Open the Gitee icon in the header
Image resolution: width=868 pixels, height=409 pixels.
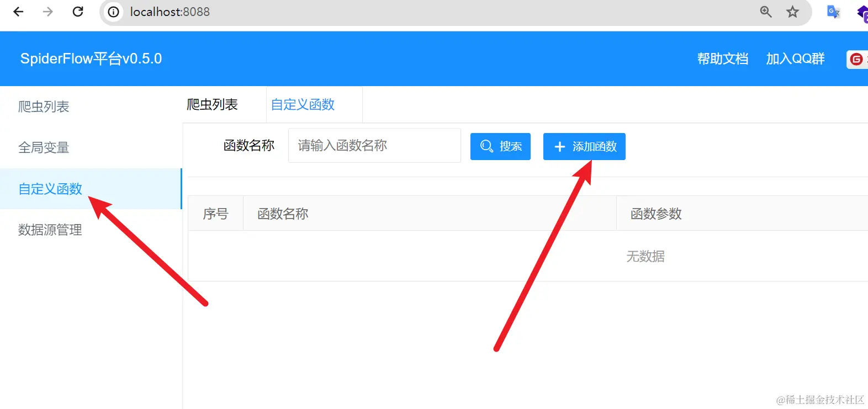point(856,59)
